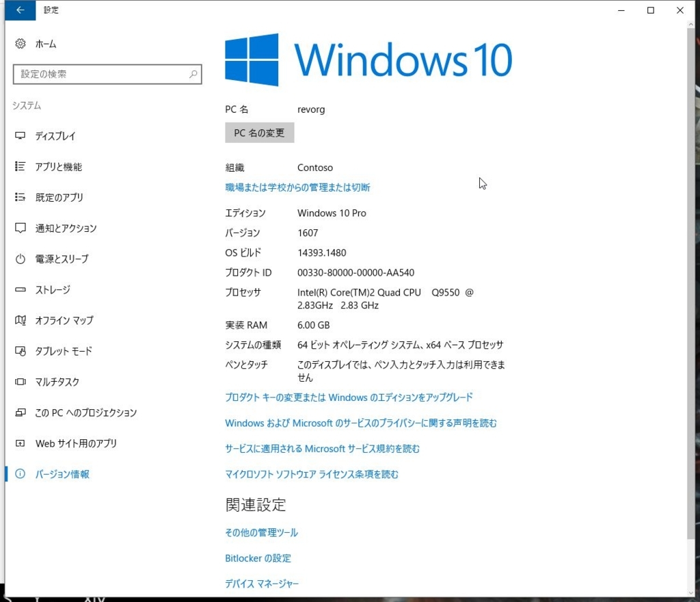
Task: Open Web サイト用のアプリ settings
Action: pyautogui.click(x=77, y=443)
